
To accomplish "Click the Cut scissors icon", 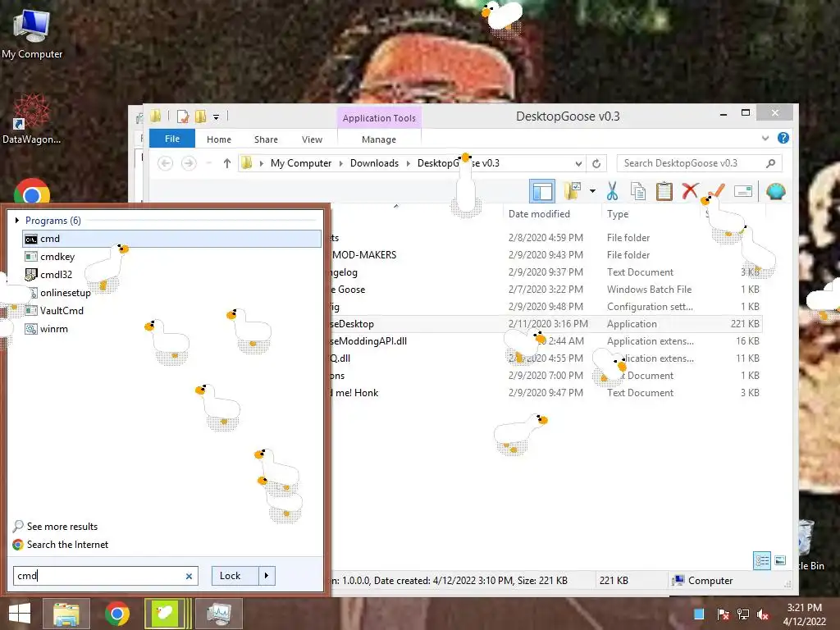I will tap(612, 190).
